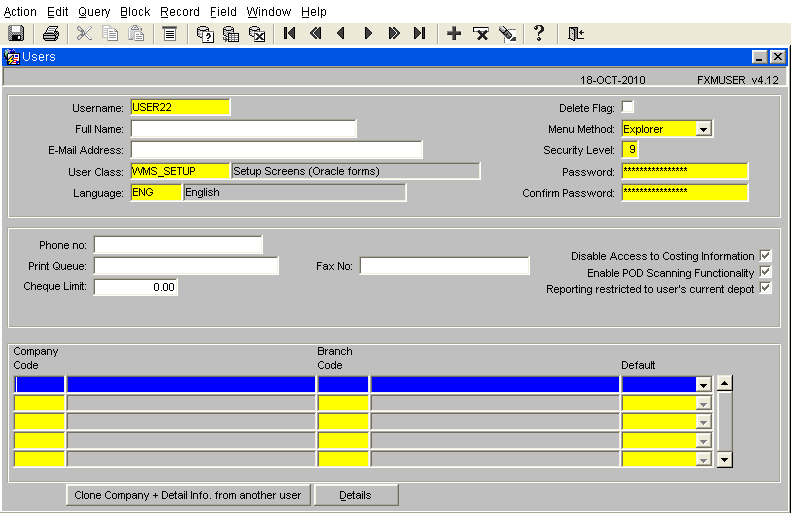
Task: Click the E-Mail Address input field
Action: [x=276, y=150]
